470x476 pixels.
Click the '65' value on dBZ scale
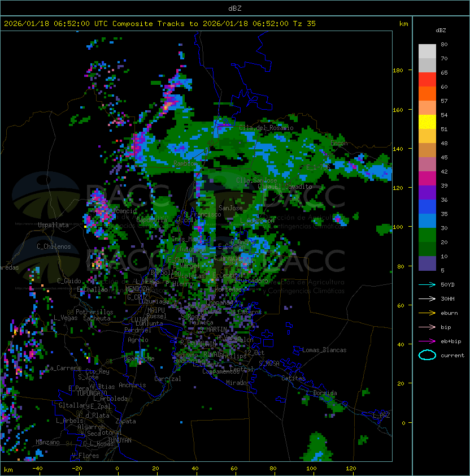click(444, 72)
